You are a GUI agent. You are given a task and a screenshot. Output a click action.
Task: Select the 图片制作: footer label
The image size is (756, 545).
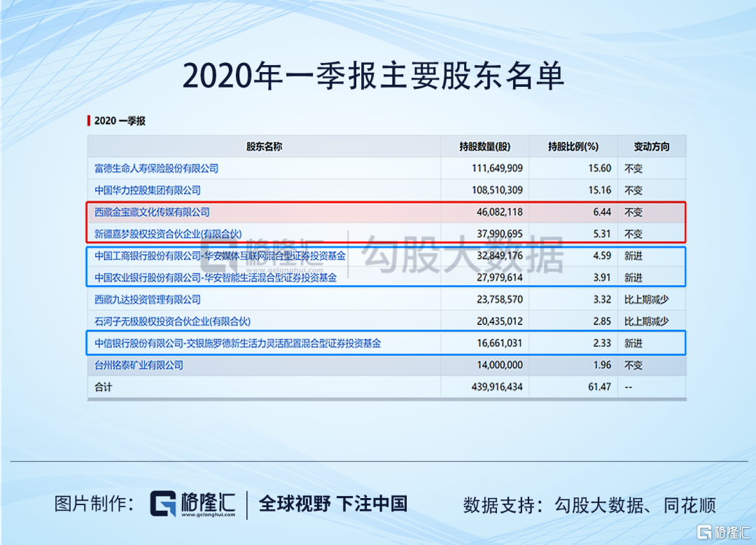click(x=94, y=504)
